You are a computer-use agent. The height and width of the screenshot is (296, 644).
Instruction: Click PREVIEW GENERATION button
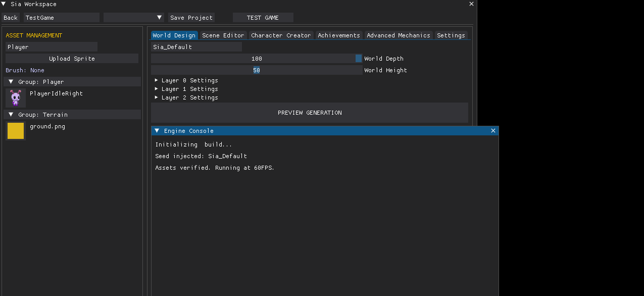coord(309,113)
